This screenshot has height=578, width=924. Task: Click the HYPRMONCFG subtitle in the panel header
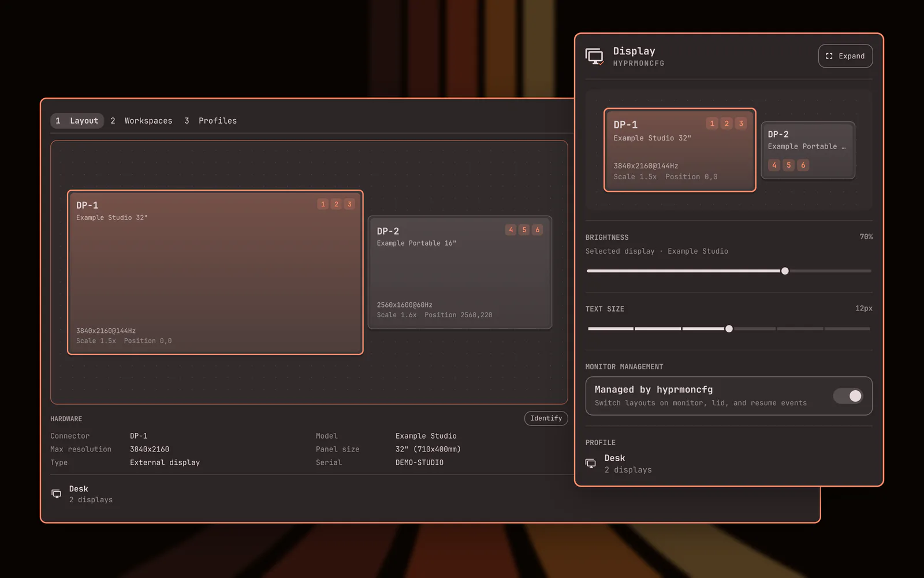pos(639,64)
